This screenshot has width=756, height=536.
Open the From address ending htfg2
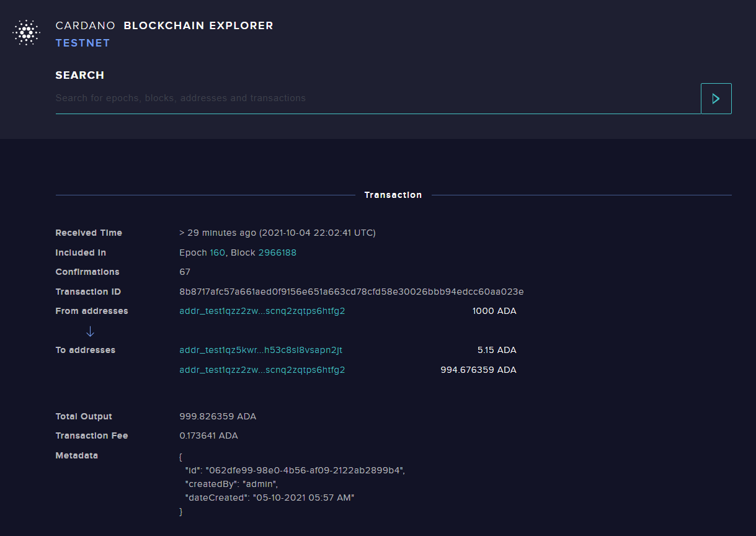tap(262, 311)
